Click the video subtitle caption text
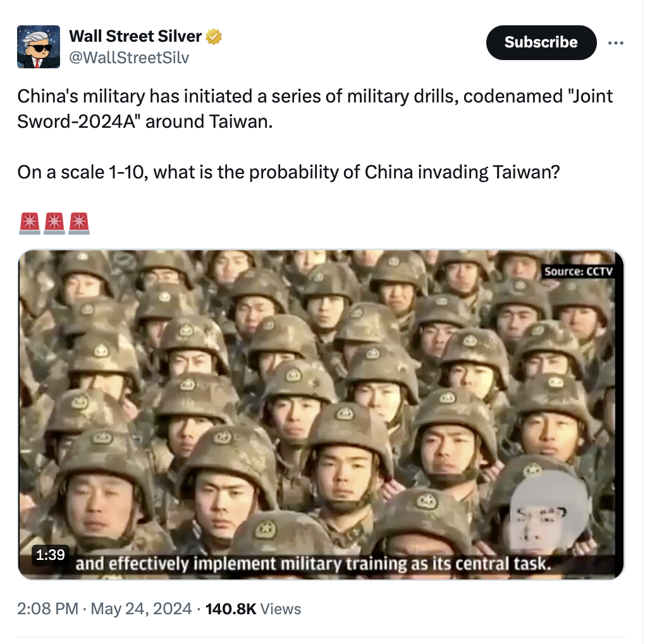The width and height of the screenshot is (645, 644). [313, 564]
